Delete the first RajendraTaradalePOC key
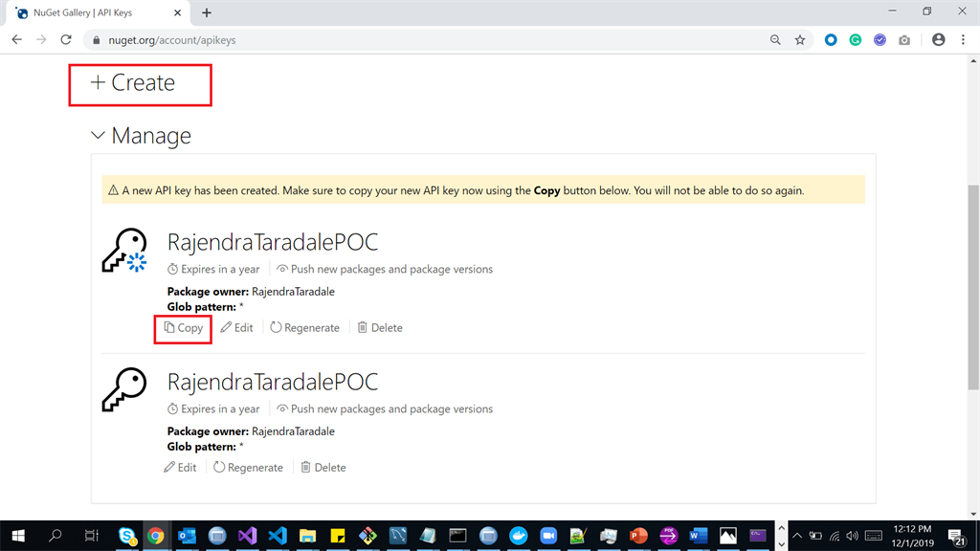The width and height of the screenshot is (980, 551). tap(380, 328)
